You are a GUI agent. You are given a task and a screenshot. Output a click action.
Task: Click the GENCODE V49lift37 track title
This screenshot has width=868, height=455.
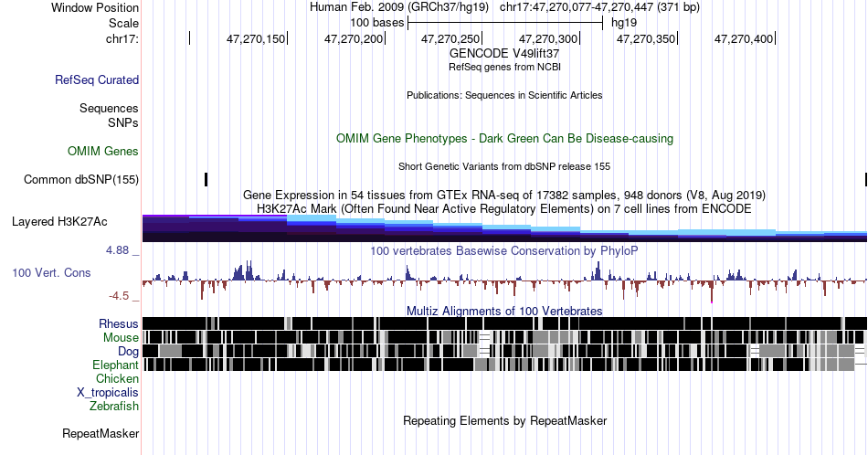[x=504, y=53]
